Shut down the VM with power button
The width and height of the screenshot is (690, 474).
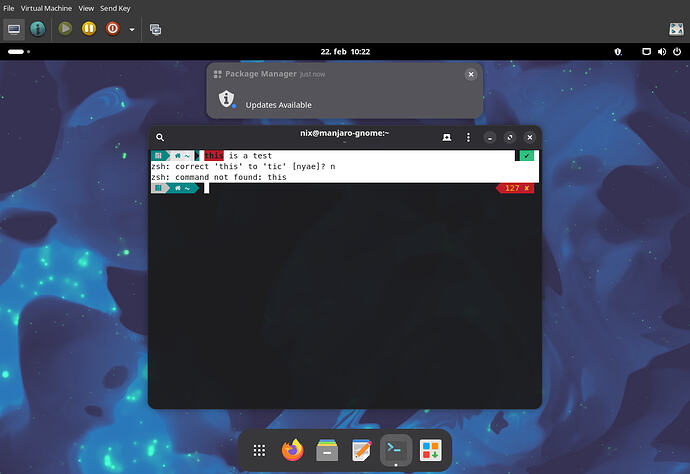coord(112,29)
